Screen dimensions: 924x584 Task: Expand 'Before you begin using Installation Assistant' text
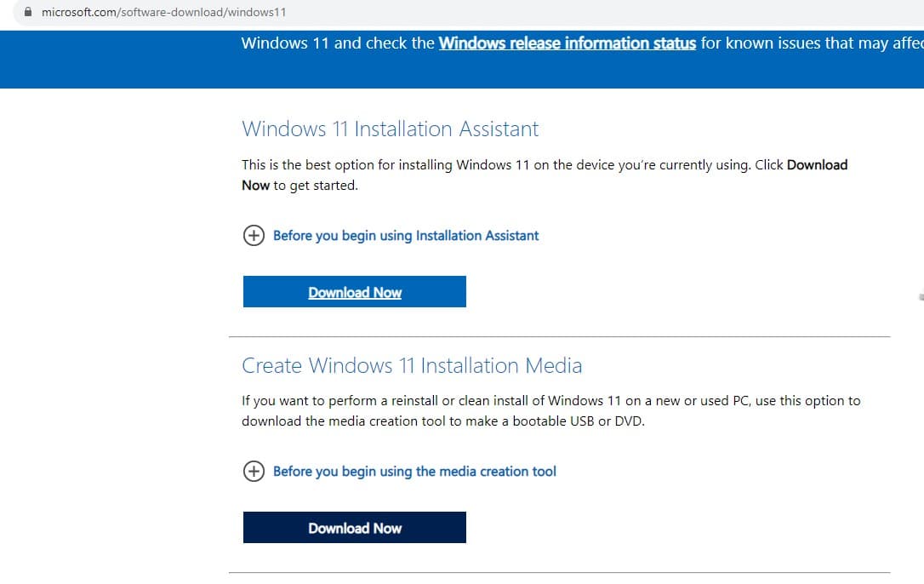tap(406, 236)
